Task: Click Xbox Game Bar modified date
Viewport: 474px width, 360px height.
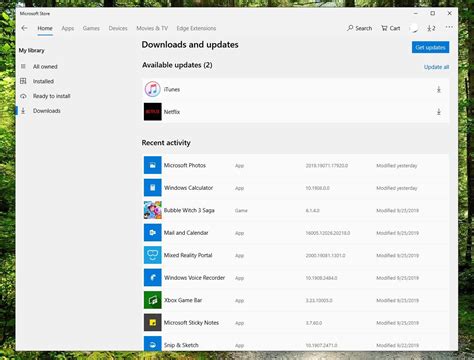Action: pyautogui.click(x=397, y=300)
